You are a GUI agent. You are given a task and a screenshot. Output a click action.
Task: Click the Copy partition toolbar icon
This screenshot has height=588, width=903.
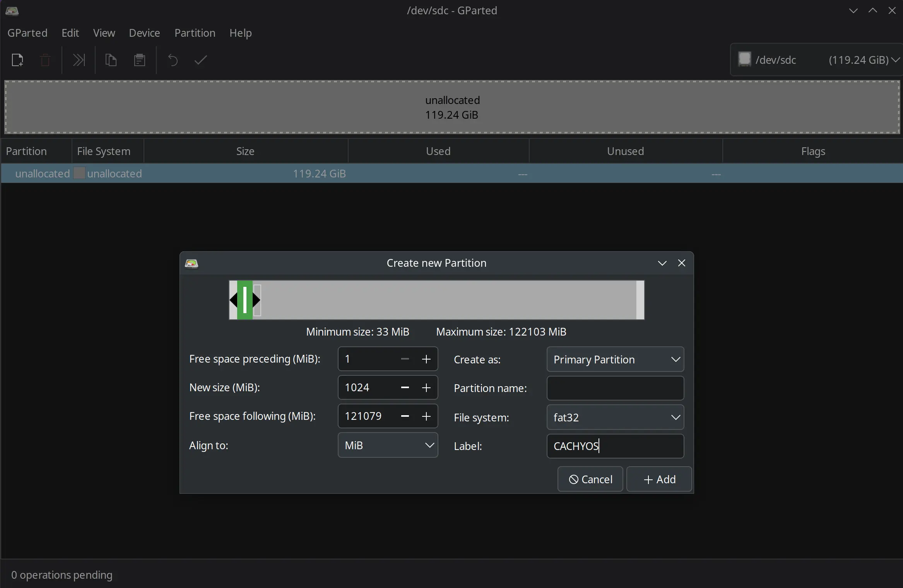[x=111, y=60]
